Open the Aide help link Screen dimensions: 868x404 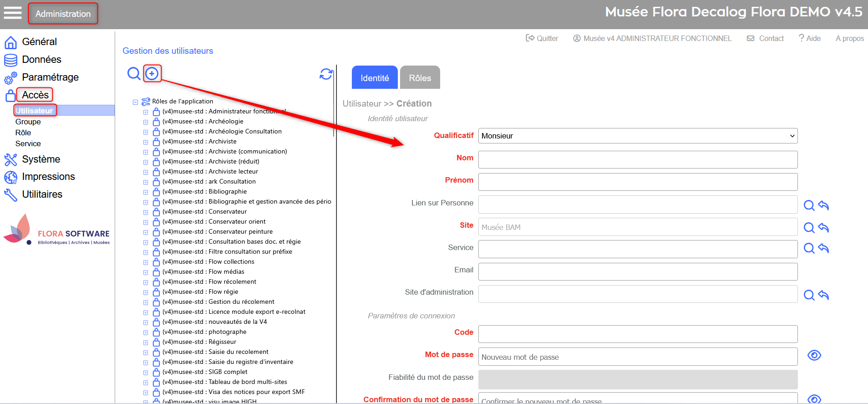pos(810,38)
